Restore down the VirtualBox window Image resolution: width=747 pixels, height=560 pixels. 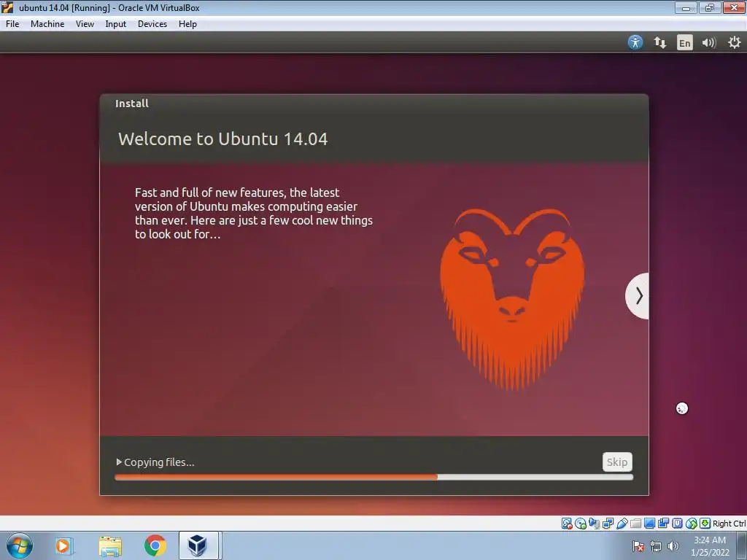[710, 7]
